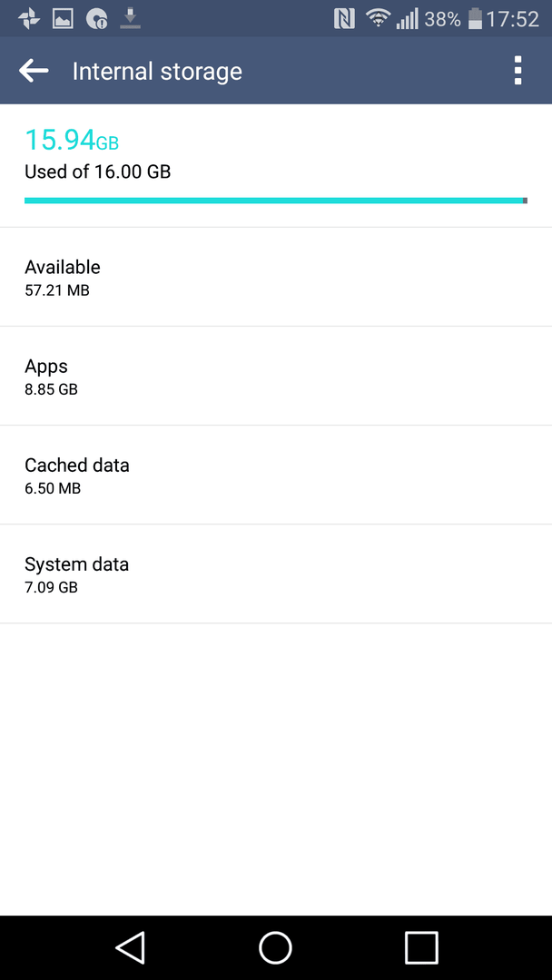Tap the battery icon in status bar
This screenshot has width=552, height=980.
coord(475,19)
